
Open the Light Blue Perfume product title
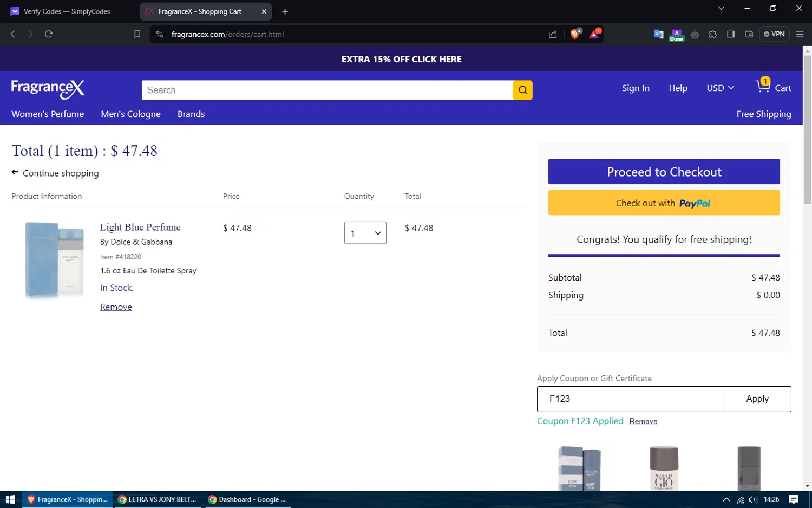[x=140, y=227]
